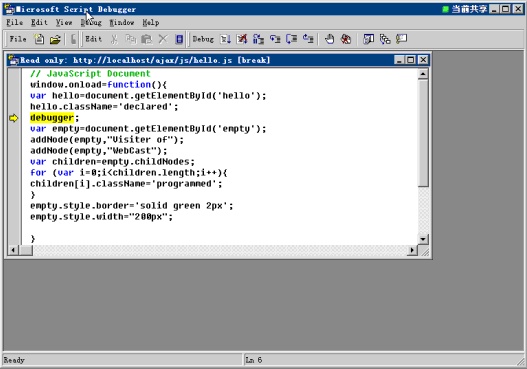Show the Running Documents window icon
Screen dimensions: 527x369
click(x=368, y=39)
